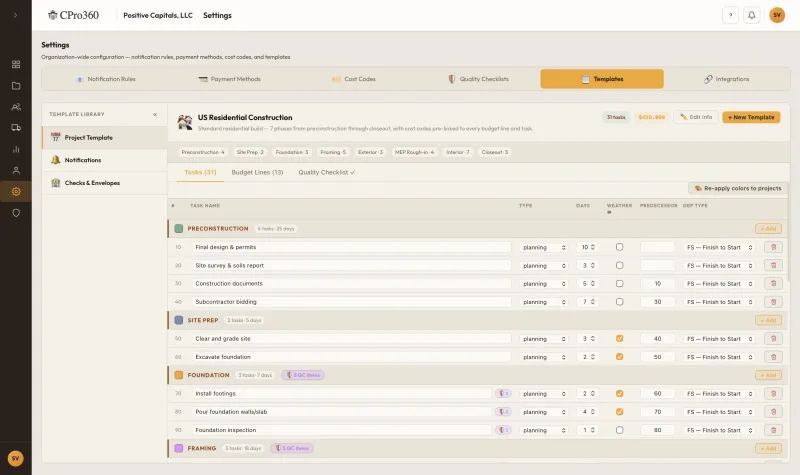
Task: Open the shield icon in sidebar
Action: click(16, 213)
